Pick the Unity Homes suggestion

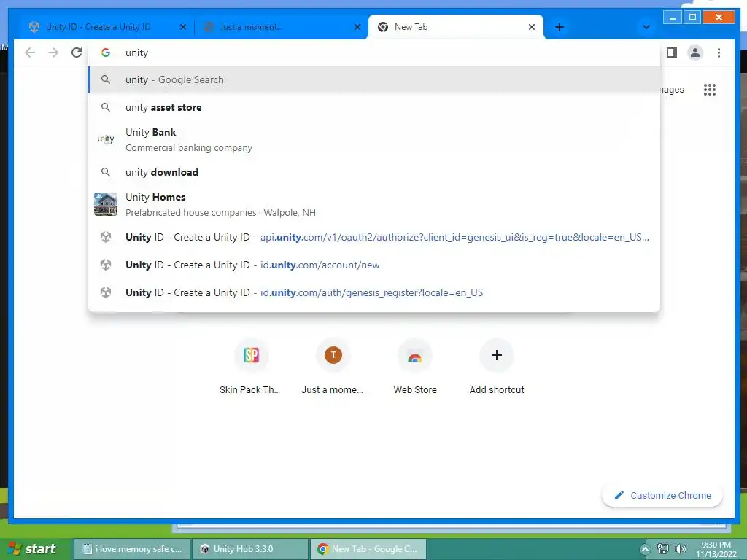point(374,204)
